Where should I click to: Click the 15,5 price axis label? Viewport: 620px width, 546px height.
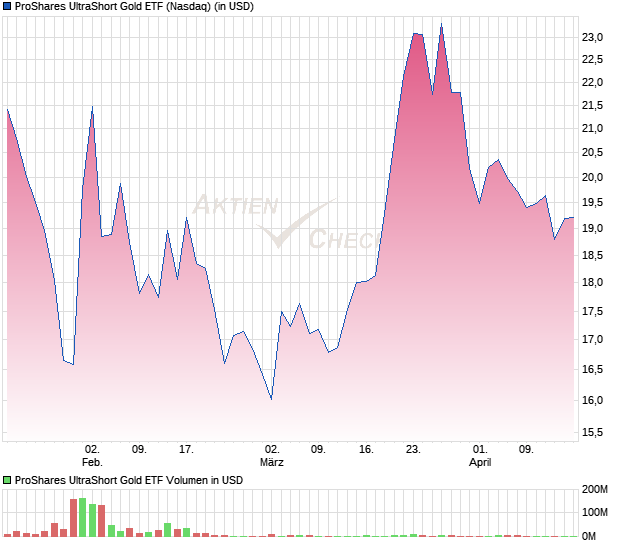pyautogui.click(x=593, y=432)
